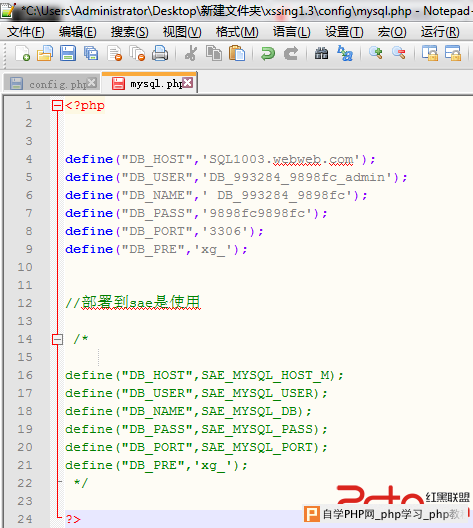Open the 语言(L) menu
The width and height of the screenshot is (473, 528).
[292, 32]
